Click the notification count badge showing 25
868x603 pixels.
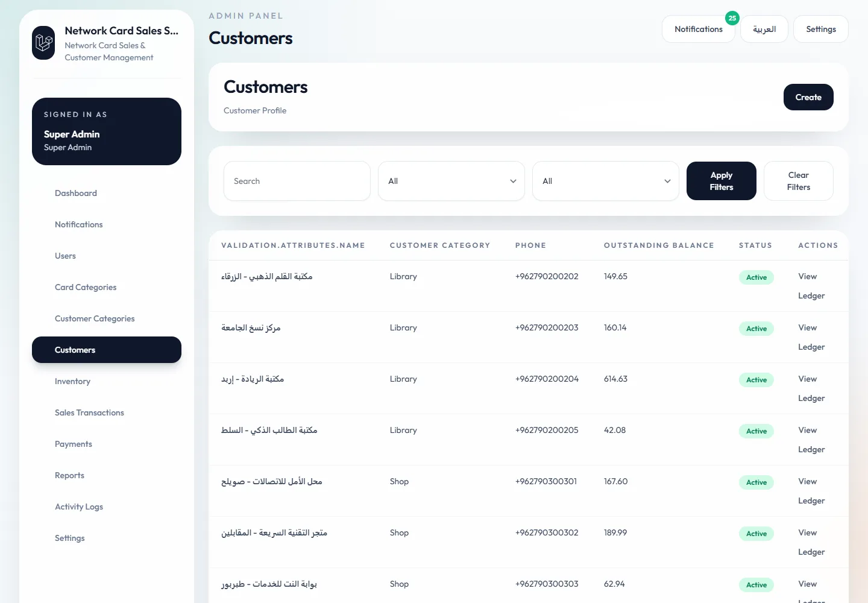tap(732, 18)
